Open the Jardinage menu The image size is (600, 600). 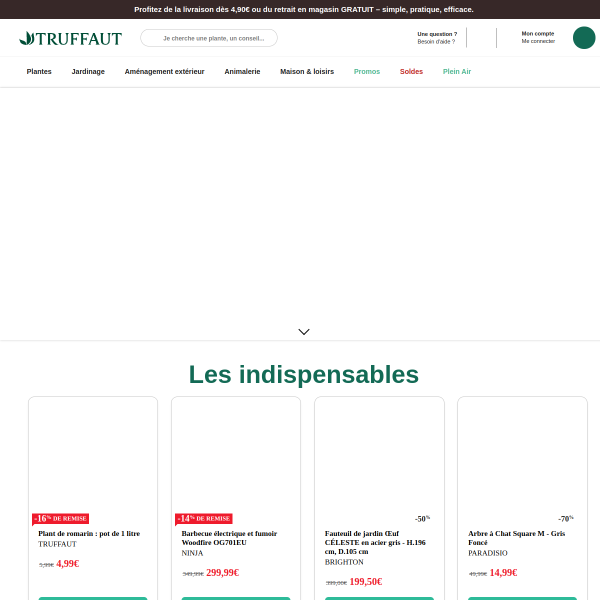[x=88, y=72]
